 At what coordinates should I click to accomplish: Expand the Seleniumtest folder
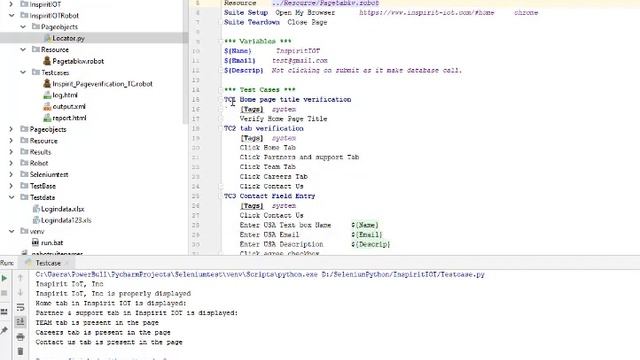11,174
